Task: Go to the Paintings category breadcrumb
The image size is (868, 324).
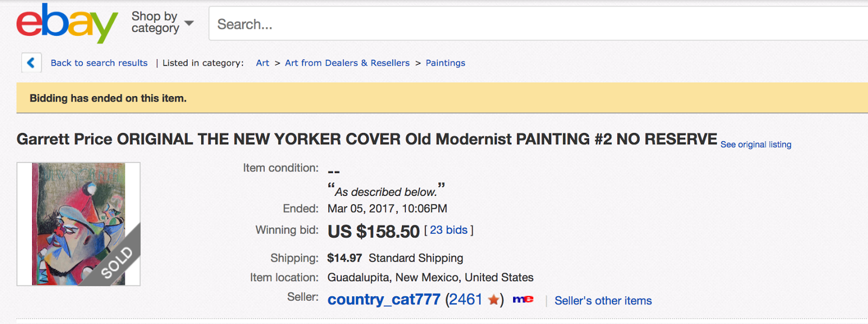Action: (445, 63)
